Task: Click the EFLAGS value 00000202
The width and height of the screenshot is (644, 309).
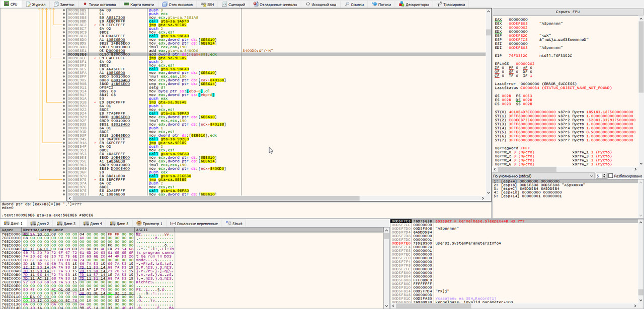Action: click(x=525, y=63)
